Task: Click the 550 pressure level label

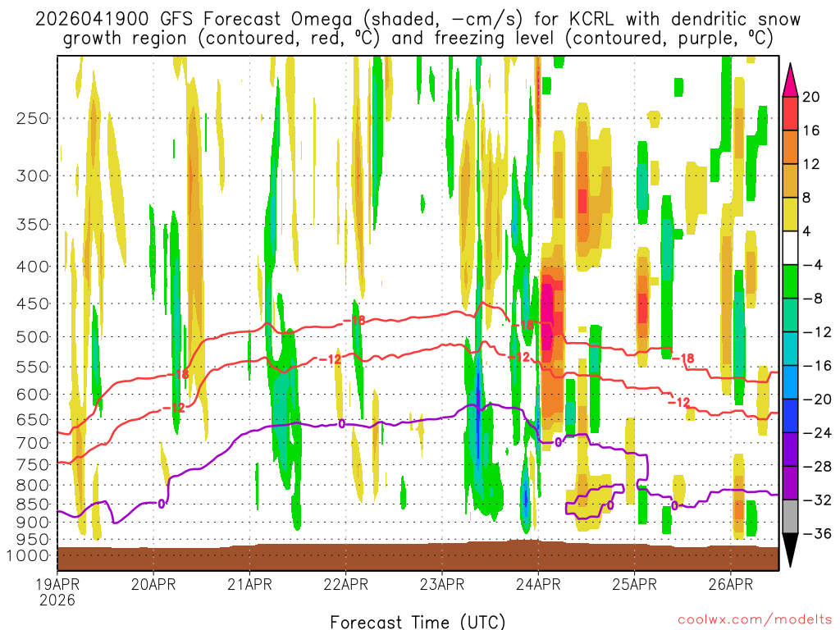Action: tap(33, 367)
